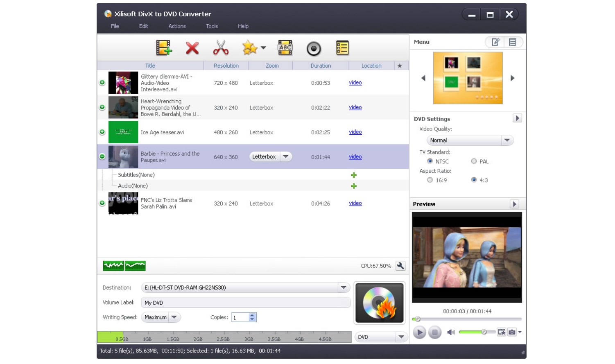Collapse the Barbie - Princess row

[x=102, y=156]
